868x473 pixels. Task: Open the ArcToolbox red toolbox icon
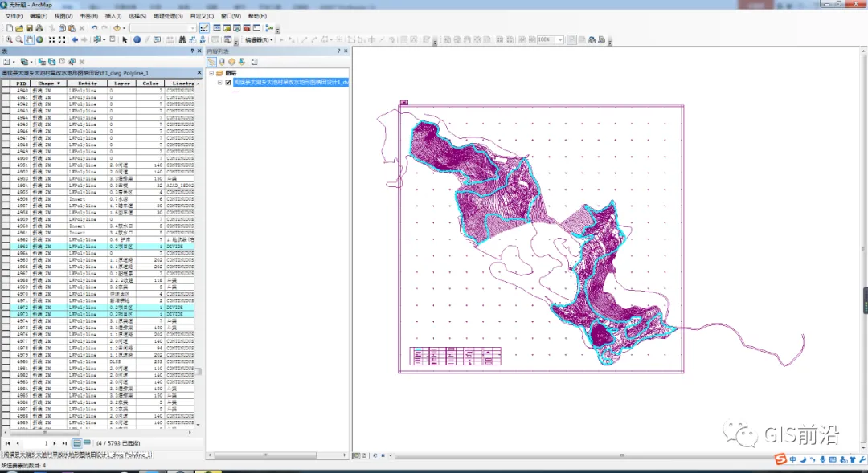(247, 27)
